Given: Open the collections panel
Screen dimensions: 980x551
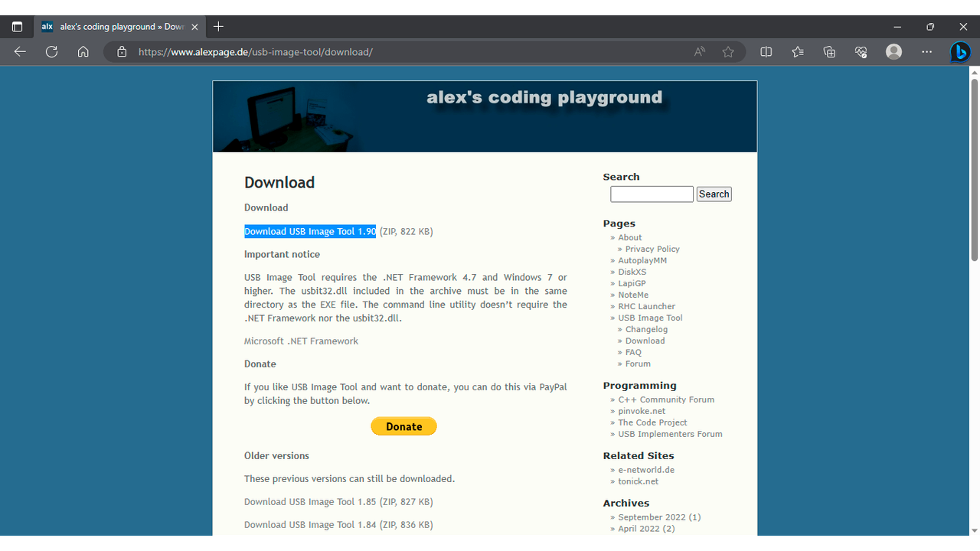Looking at the screenshot, I should coord(829,52).
